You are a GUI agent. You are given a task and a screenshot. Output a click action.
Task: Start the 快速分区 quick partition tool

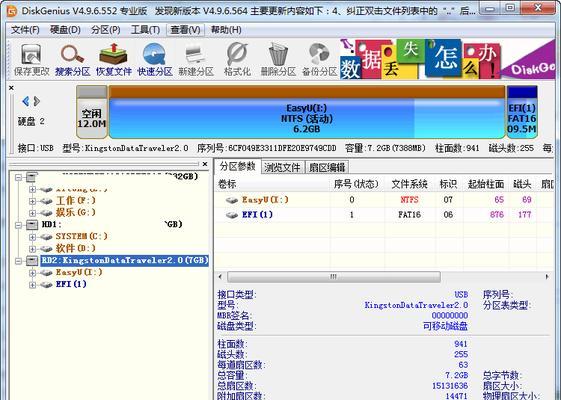pos(155,60)
